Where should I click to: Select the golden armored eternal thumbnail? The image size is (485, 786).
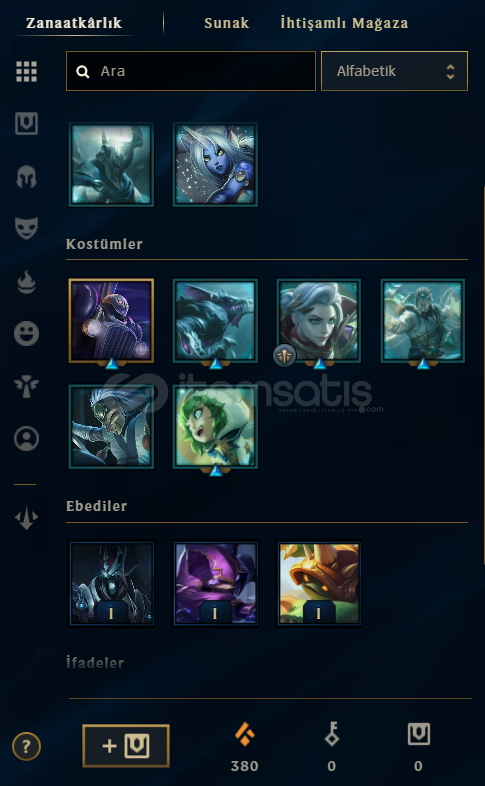click(319, 583)
